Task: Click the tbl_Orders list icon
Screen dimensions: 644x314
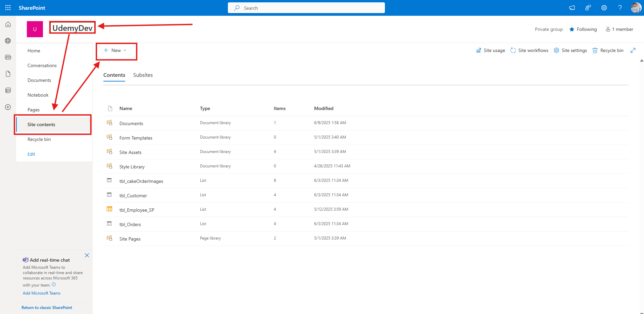Action: (x=109, y=223)
